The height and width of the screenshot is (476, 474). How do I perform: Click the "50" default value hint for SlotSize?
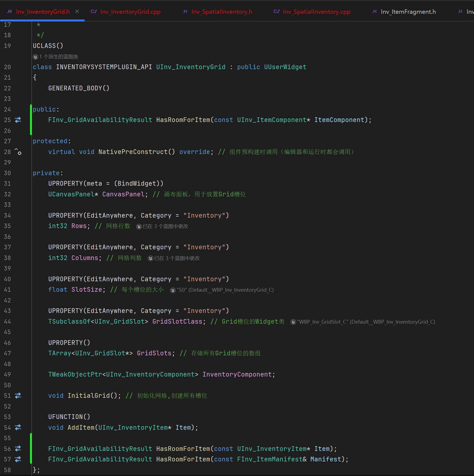(x=225, y=290)
